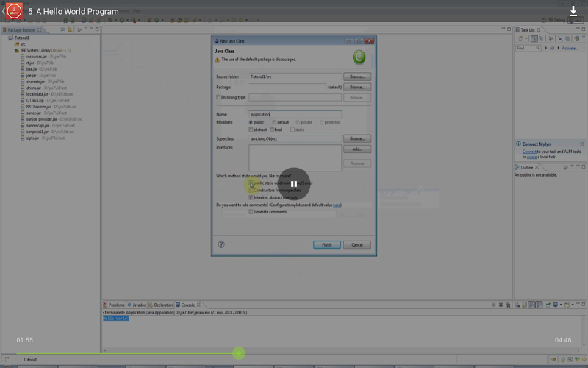Toggle the Generate comments checkbox
The image size is (588, 368).
(251, 212)
